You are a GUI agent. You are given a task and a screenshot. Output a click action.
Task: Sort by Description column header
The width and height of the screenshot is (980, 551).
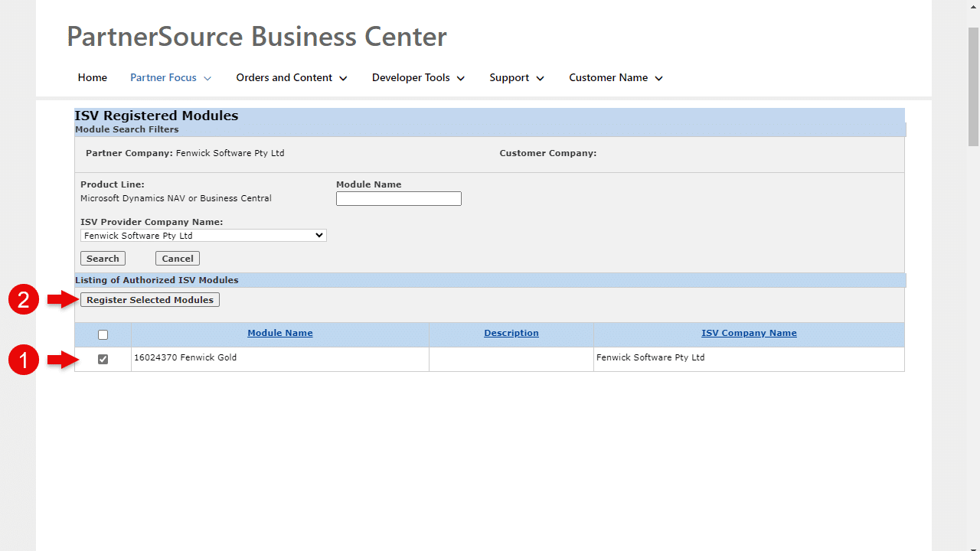coord(511,333)
